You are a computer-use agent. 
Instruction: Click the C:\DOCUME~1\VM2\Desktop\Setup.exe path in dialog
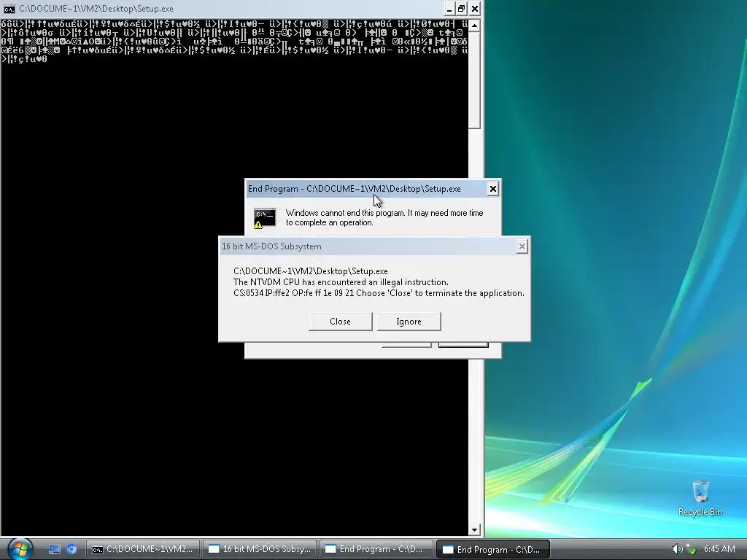tap(311, 271)
